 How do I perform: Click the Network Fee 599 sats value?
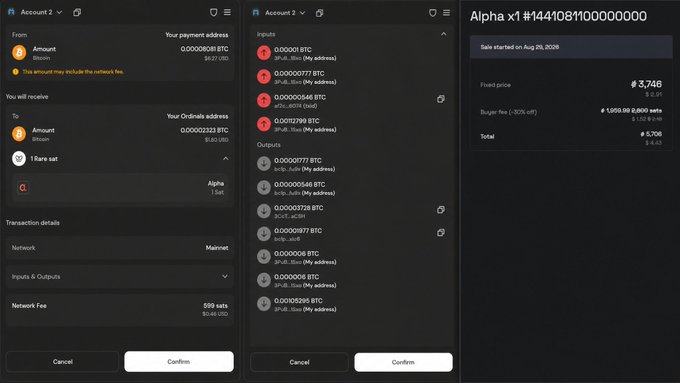(x=215, y=306)
